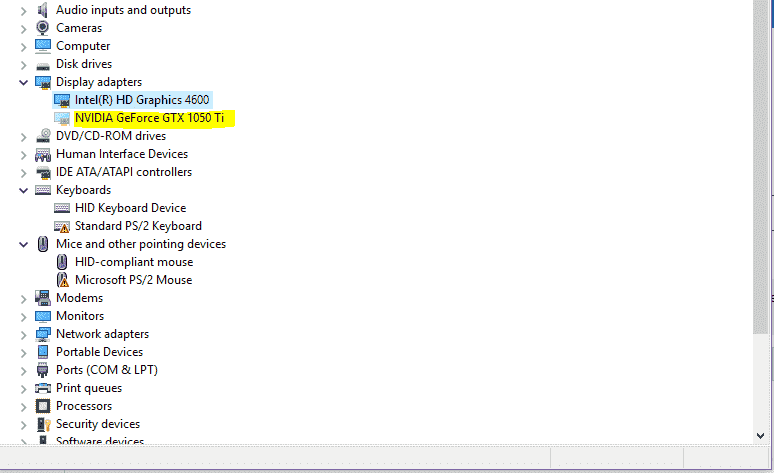Image resolution: width=774 pixels, height=473 pixels.
Task: Select the Cameras label
Action: pyautogui.click(x=79, y=28)
